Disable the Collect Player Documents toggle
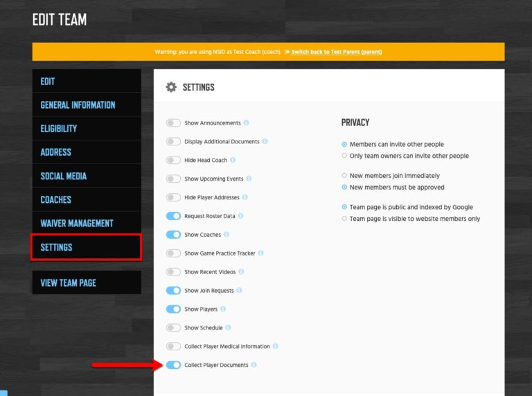The image size is (532, 396). (173, 365)
